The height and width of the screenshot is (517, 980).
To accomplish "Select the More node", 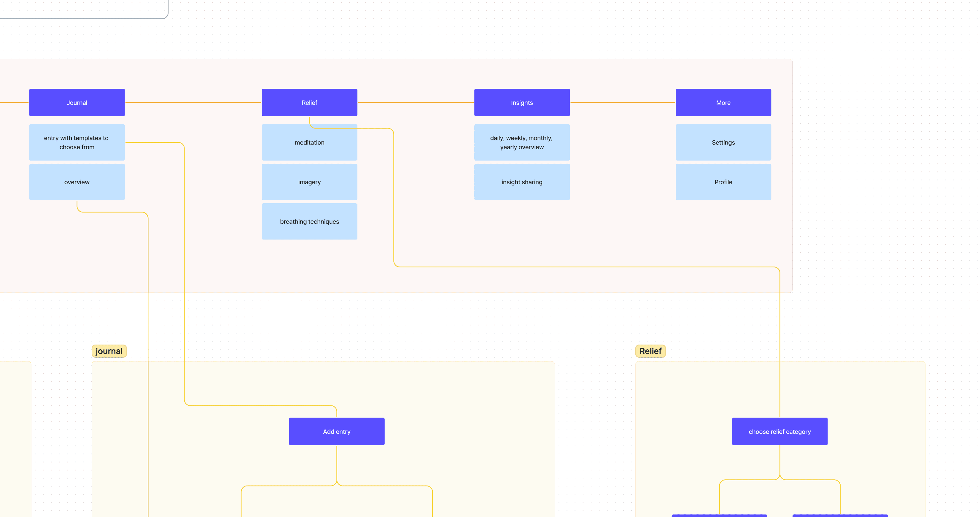I will (723, 102).
